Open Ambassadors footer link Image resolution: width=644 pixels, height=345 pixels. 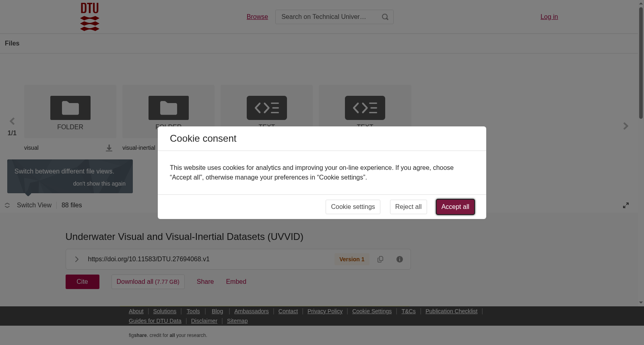(x=252, y=311)
